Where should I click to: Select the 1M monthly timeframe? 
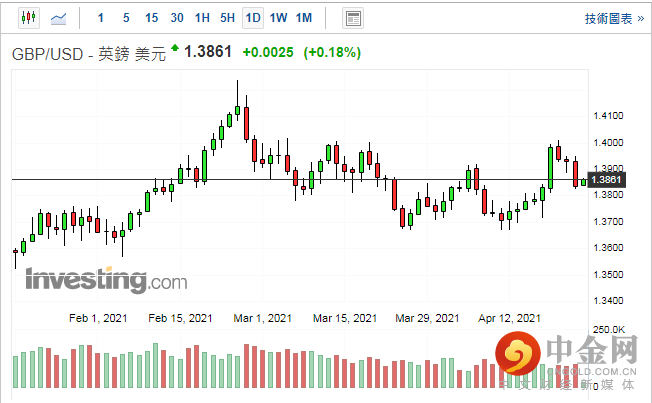coord(304,18)
